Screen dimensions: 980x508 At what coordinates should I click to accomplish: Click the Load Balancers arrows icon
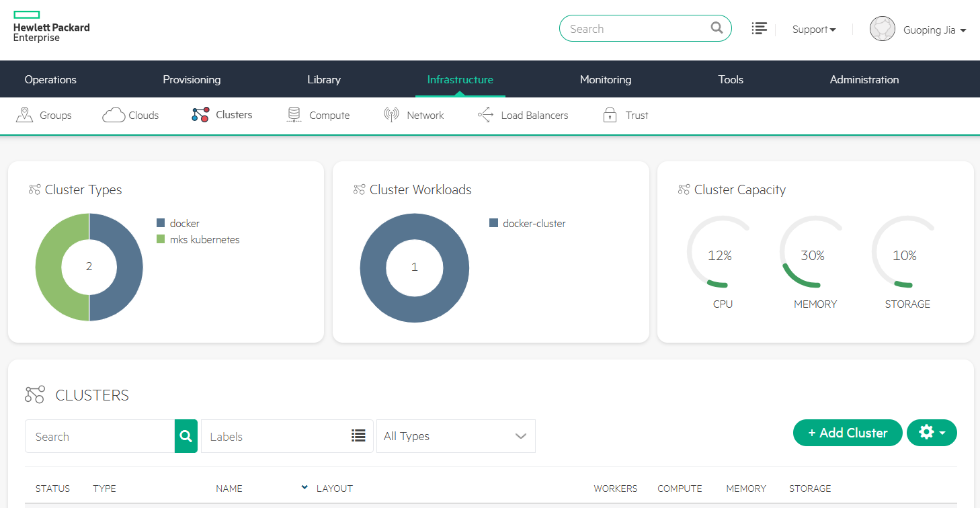point(485,115)
